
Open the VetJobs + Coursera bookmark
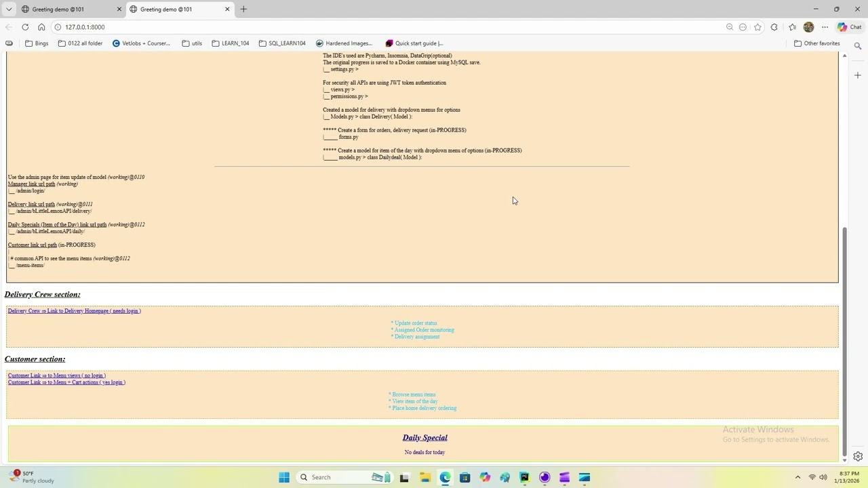tap(141, 43)
